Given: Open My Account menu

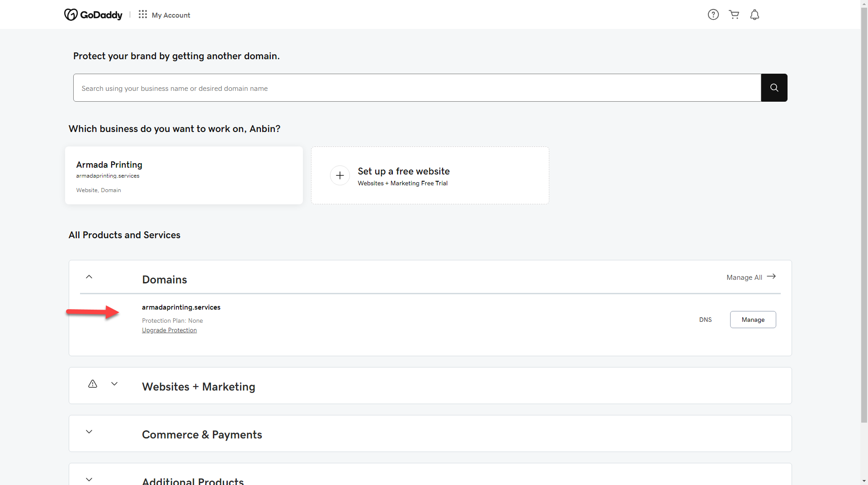Looking at the screenshot, I should (x=171, y=15).
